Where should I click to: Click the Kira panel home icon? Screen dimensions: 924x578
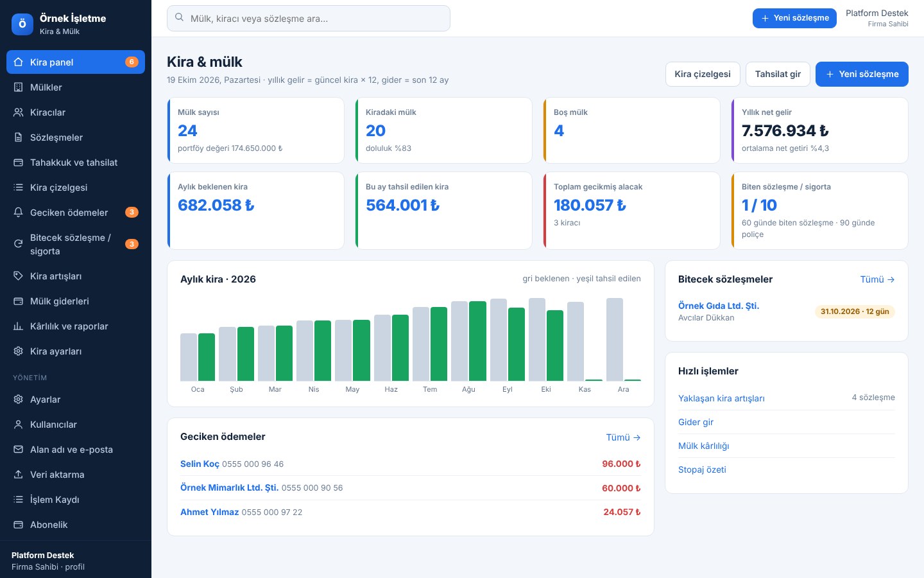point(18,62)
